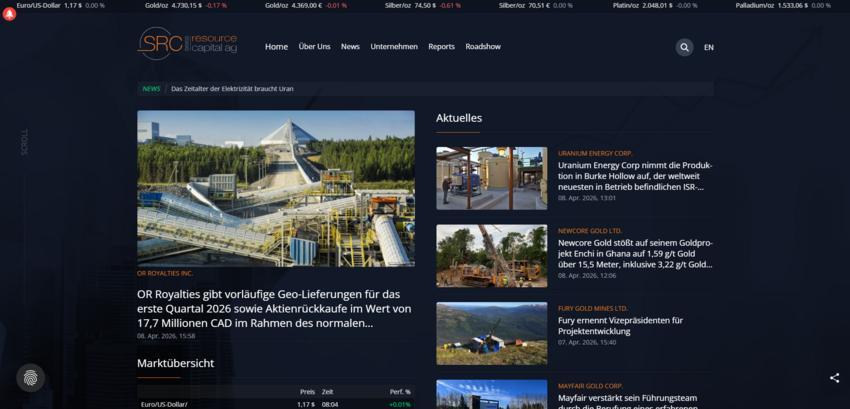Click Platin/oz quote in top ticker
Viewport: 850px width, 409px height.
[x=655, y=5]
